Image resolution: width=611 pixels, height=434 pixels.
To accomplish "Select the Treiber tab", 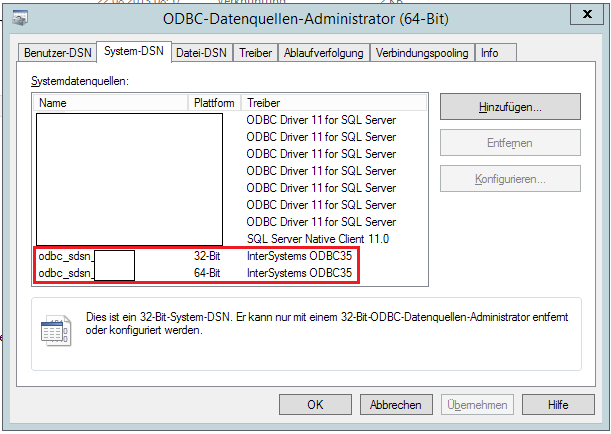I will [x=255, y=53].
